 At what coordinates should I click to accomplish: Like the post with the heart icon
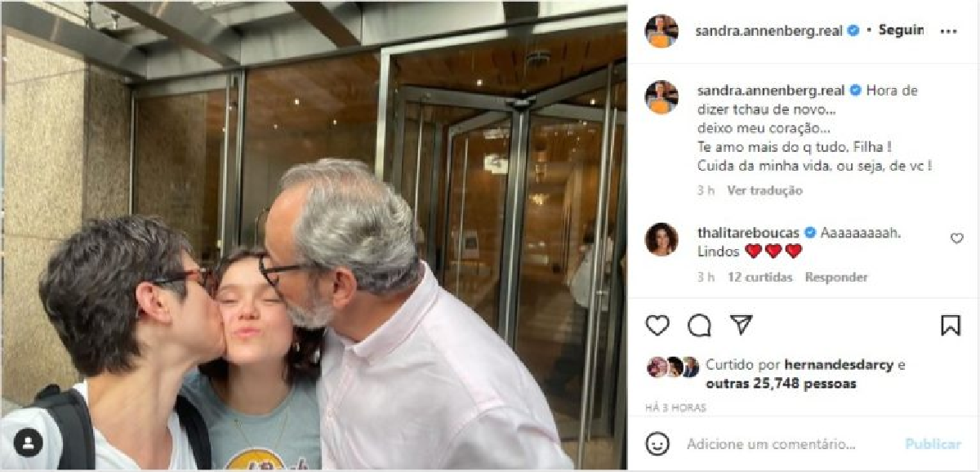[657, 325]
